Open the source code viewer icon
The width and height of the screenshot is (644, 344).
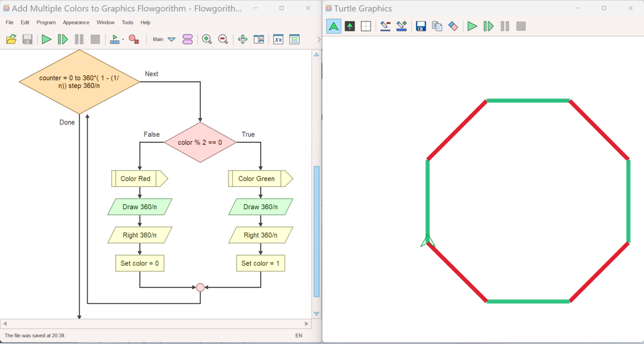point(295,39)
